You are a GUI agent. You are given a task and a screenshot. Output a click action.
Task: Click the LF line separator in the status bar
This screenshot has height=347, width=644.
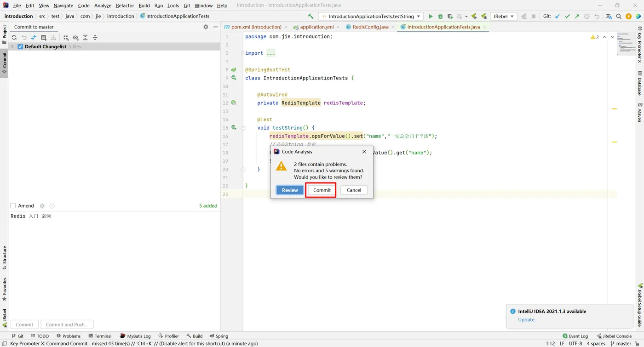[x=562, y=343]
